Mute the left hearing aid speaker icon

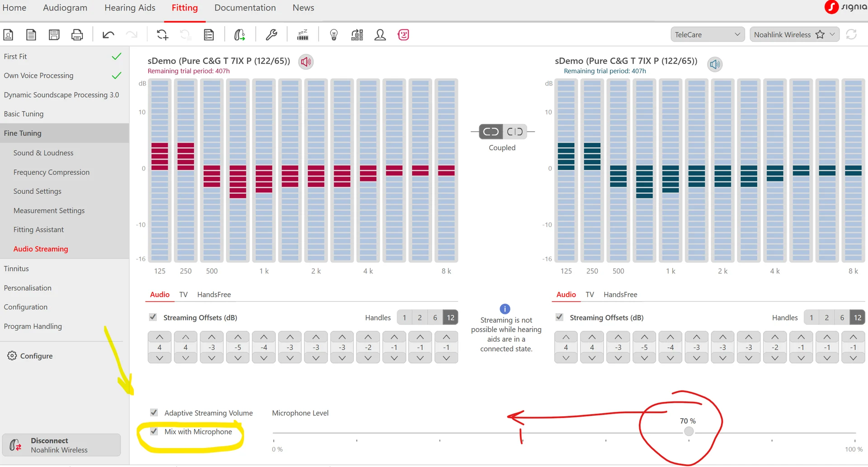click(x=306, y=62)
